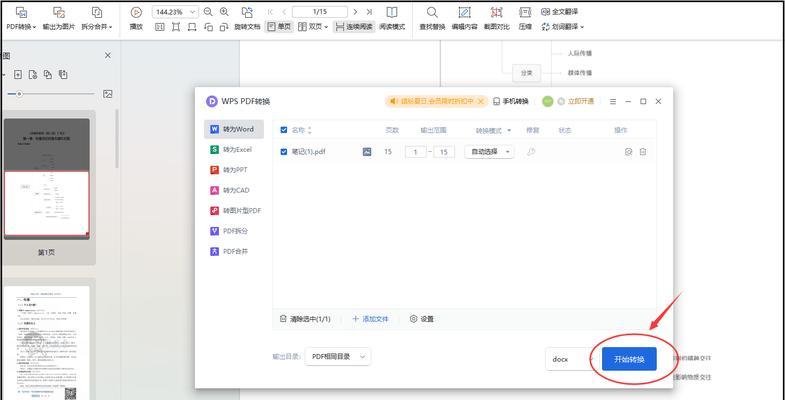Toggle the select-all 名称 checkbox

pyautogui.click(x=284, y=130)
